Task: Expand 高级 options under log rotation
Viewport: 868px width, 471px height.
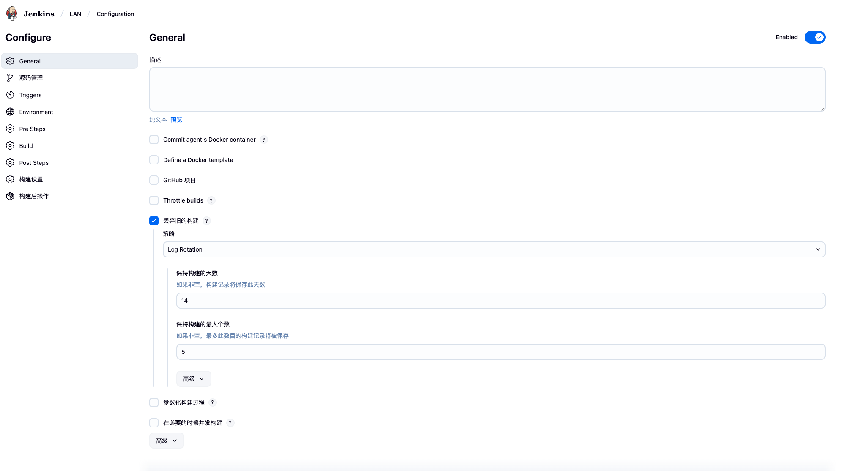Action: click(x=194, y=379)
